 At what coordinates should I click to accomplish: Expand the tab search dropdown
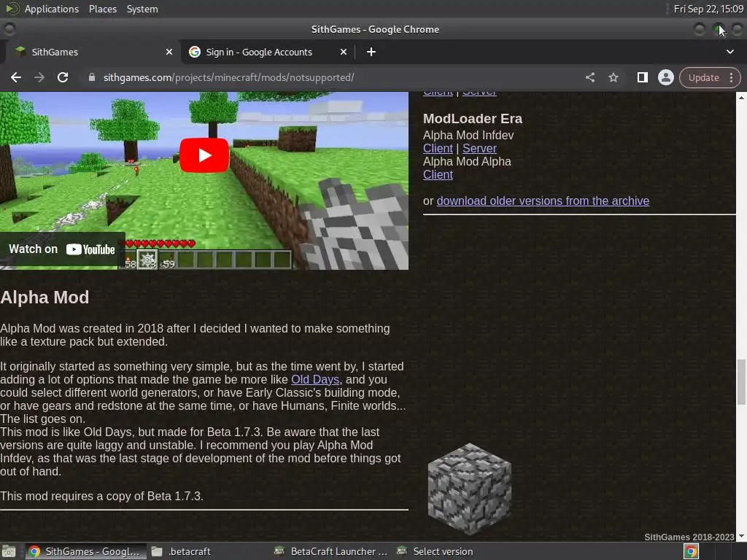pos(729,52)
